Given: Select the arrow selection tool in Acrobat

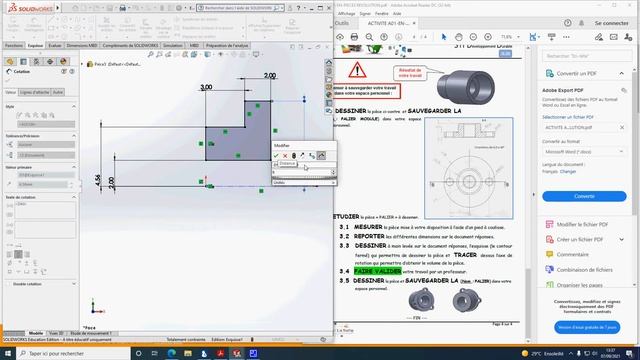Looking at the screenshot, I should [x=444, y=37].
